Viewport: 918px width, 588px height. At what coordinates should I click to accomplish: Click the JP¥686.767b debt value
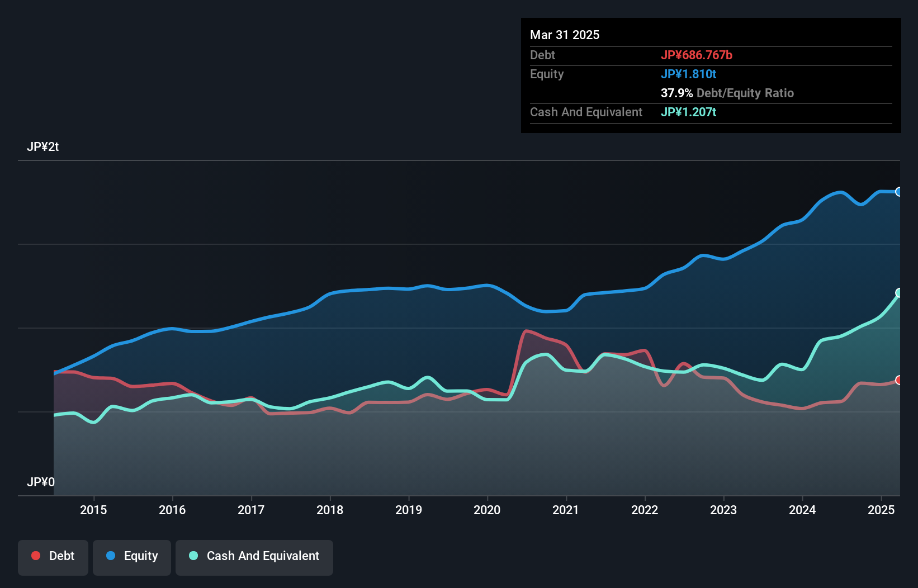(697, 55)
